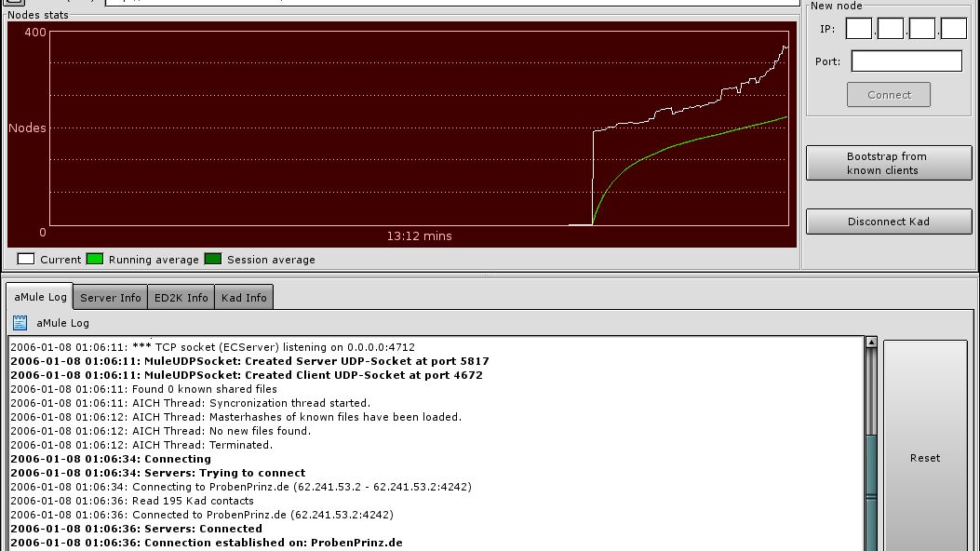Image resolution: width=980 pixels, height=551 pixels.
Task: Click the aMule Log notepad icon
Action: [20, 322]
